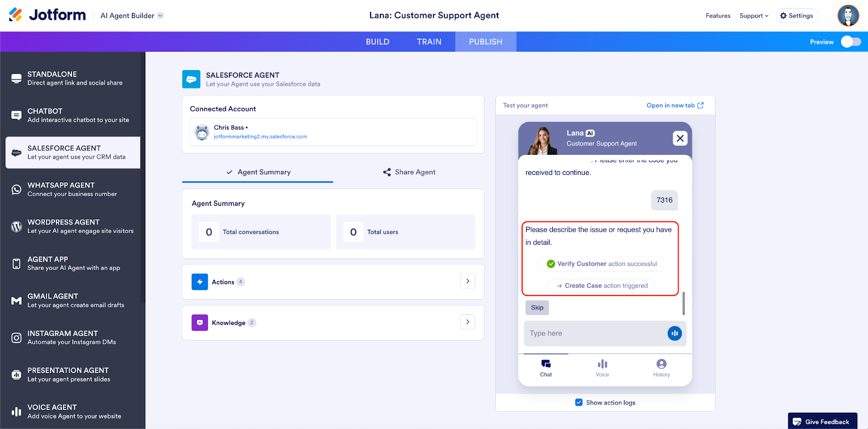The image size is (868, 429).
Task: Open History in the chat widget
Action: tap(661, 368)
